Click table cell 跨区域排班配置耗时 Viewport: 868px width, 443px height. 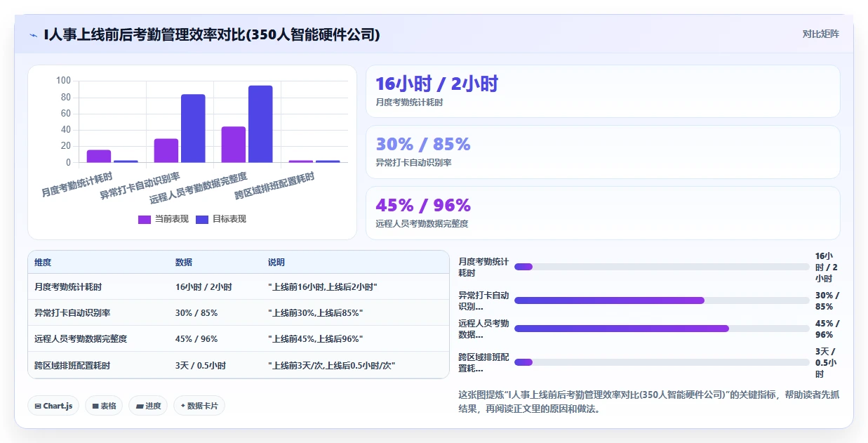pos(72,365)
